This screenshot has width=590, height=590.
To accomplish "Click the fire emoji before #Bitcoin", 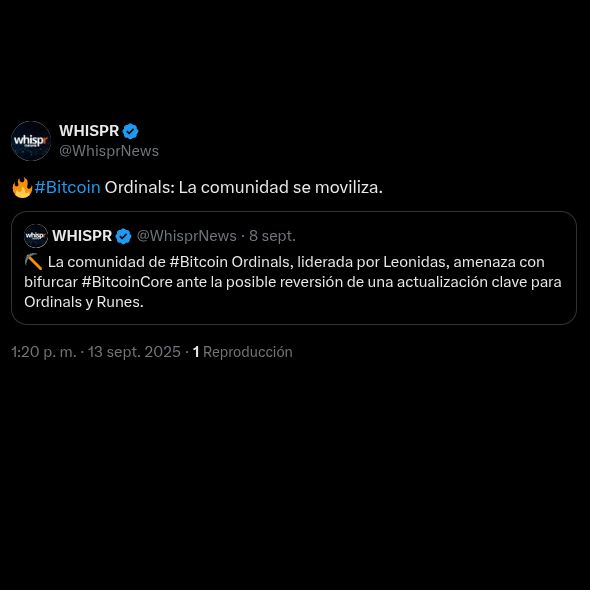I will [22, 187].
